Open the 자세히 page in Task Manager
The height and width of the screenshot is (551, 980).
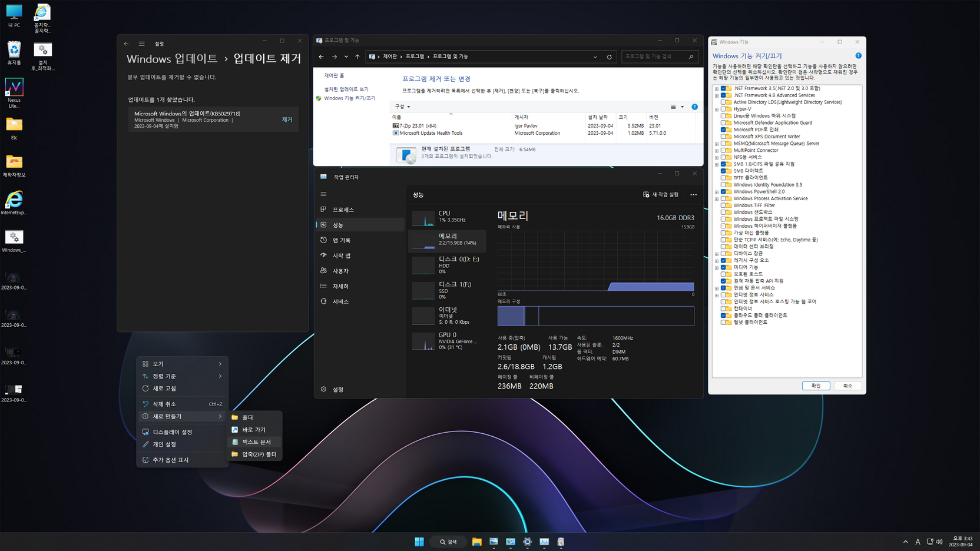(x=360, y=286)
